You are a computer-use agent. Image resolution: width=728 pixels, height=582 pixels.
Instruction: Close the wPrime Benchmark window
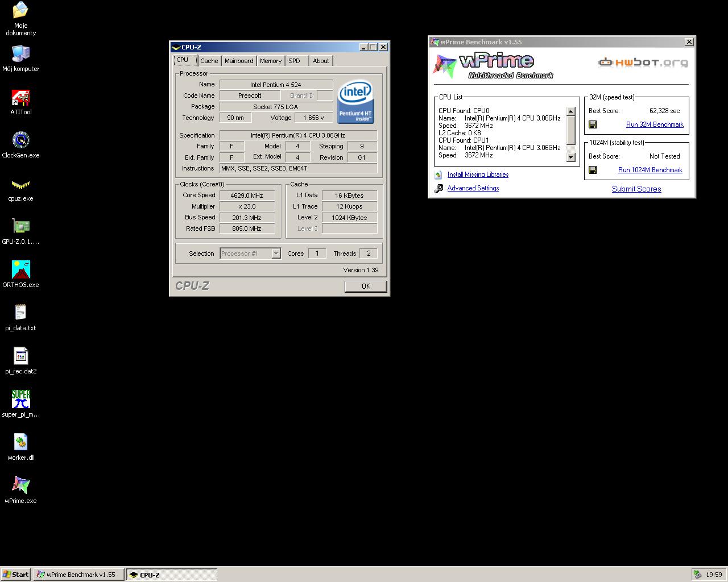pyautogui.click(x=689, y=42)
